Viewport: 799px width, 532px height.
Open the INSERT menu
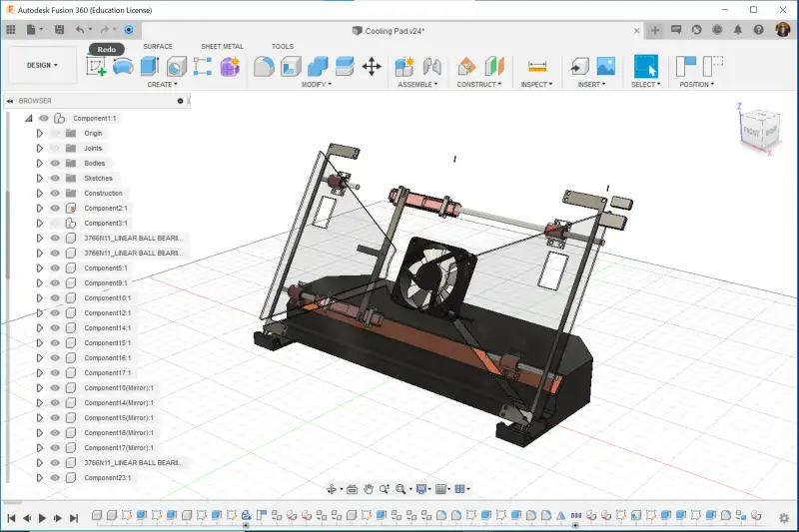click(x=591, y=85)
